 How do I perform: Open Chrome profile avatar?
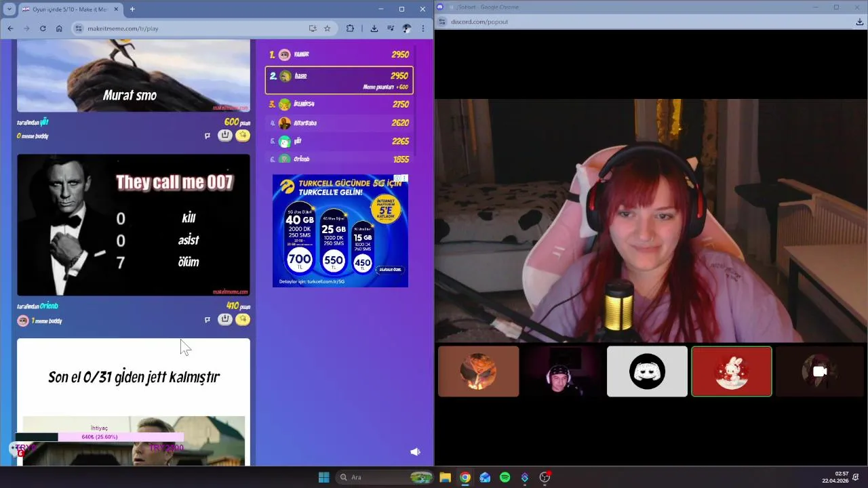407,28
